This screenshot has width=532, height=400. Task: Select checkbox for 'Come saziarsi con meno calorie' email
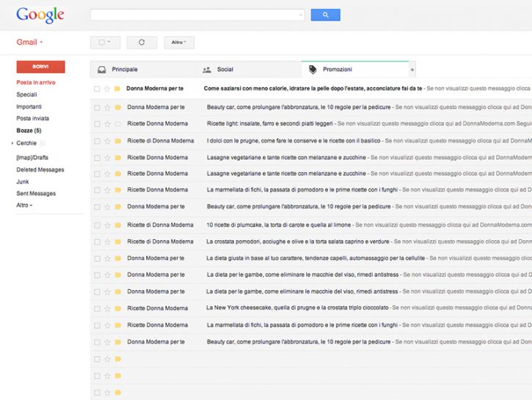pyautogui.click(x=97, y=89)
